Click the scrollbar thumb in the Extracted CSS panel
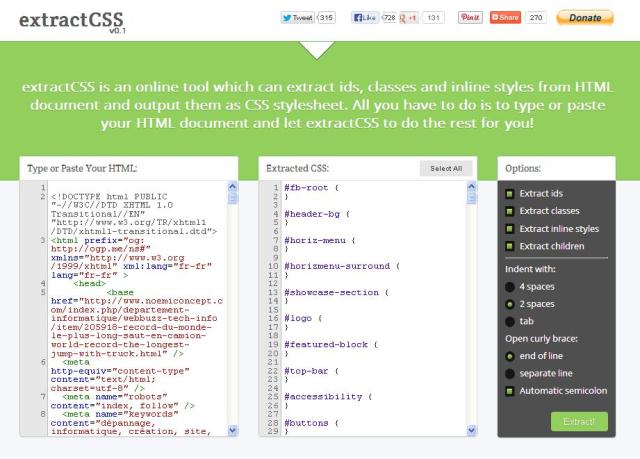This screenshot has height=459, width=640. (x=471, y=198)
